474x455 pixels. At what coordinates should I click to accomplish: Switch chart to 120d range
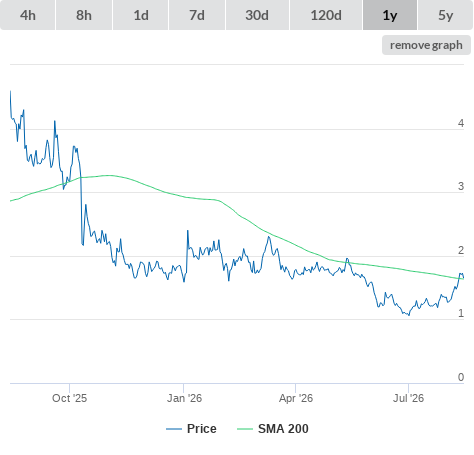point(326,15)
